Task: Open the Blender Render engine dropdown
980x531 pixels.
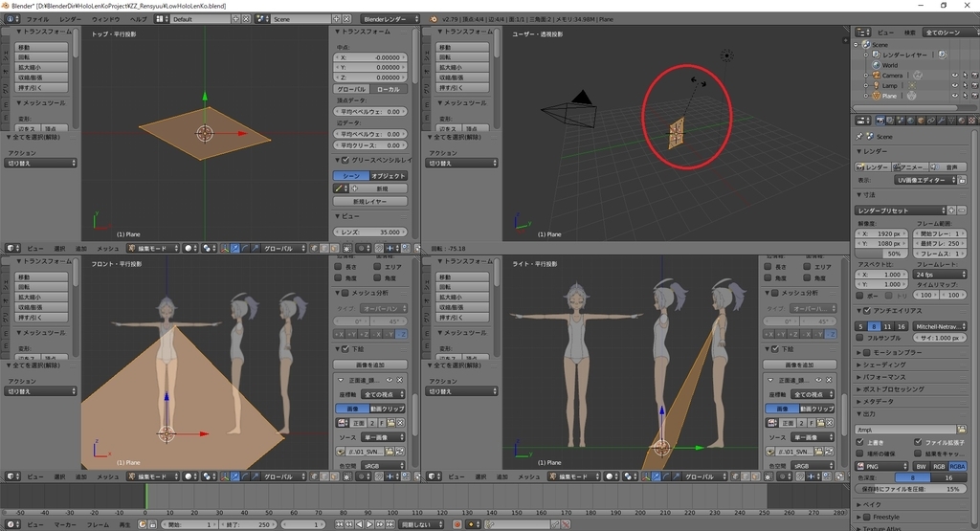Action: pos(390,19)
